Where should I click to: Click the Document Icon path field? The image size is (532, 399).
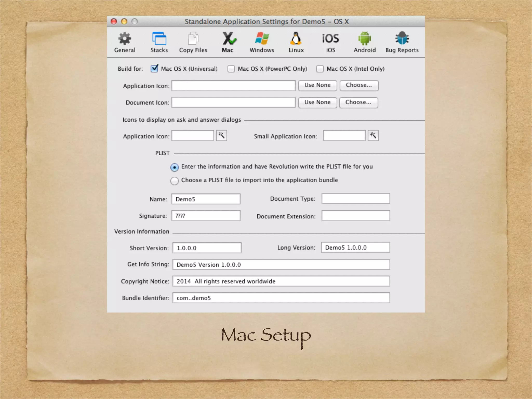pyautogui.click(x=233, y=102)
